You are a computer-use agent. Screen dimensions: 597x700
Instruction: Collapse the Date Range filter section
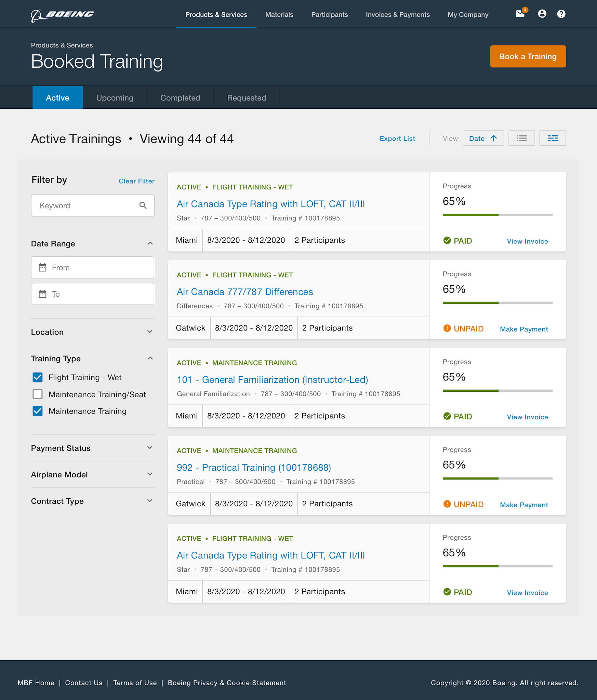coord(150,243)
